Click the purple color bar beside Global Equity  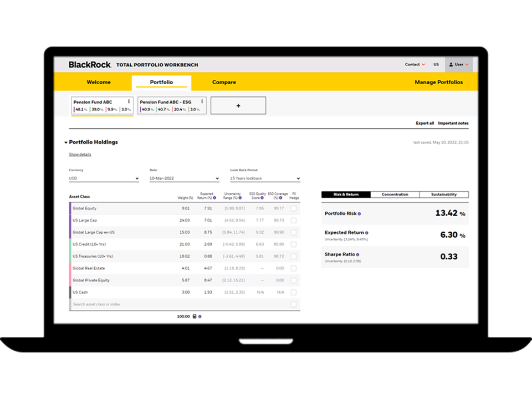click(70, 208)
